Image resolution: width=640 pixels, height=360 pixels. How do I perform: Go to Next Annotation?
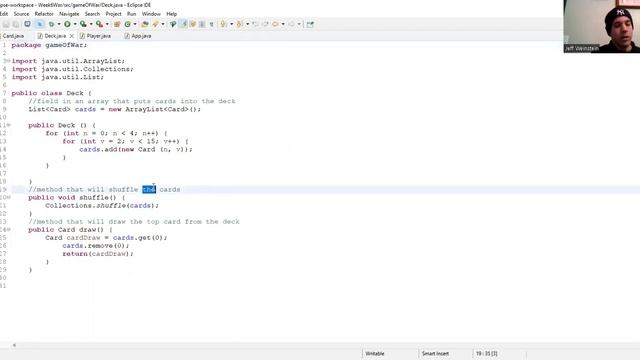[x=223, y=24]
